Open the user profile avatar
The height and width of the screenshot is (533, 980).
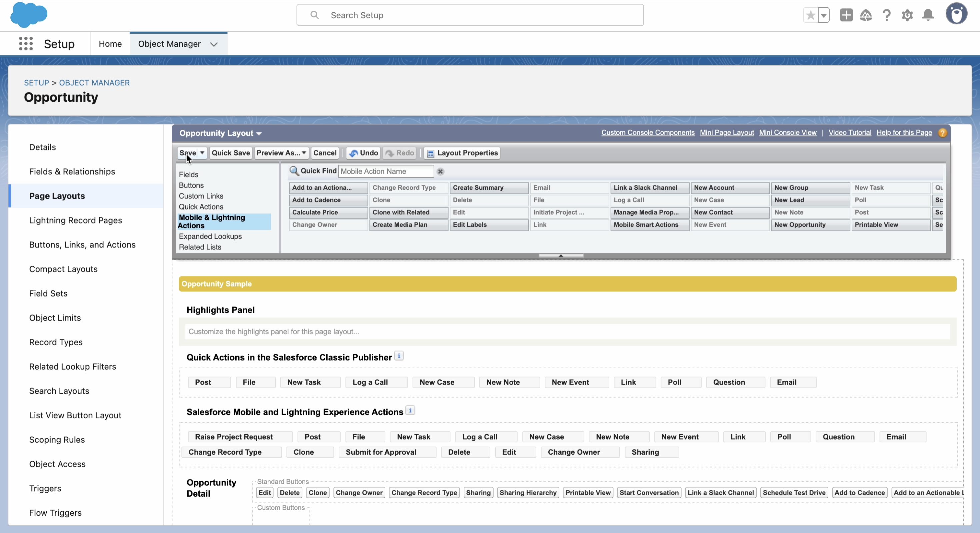(956, 14)
